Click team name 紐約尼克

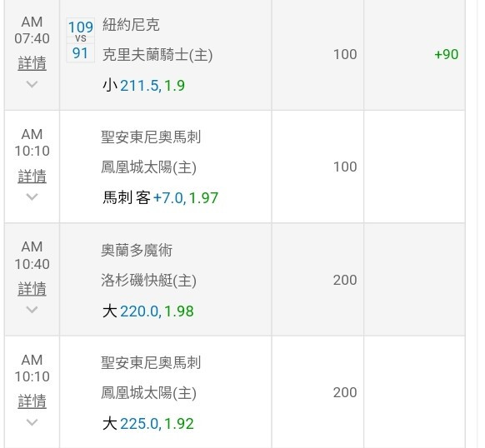click(x=131, y=25)
